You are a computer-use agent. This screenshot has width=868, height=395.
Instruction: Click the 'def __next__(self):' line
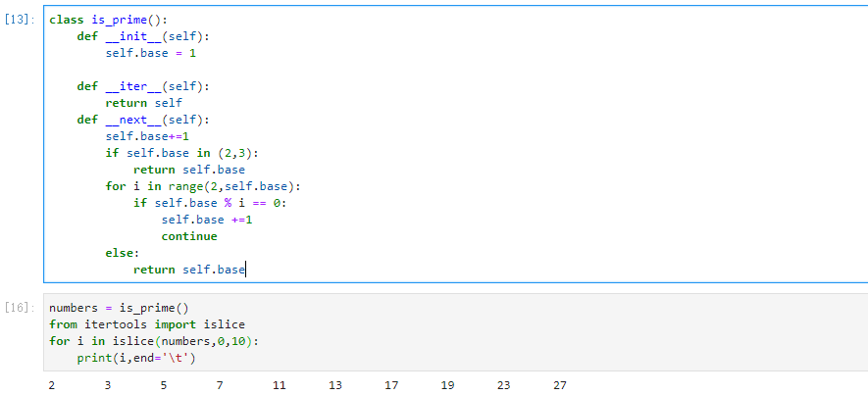pyautogui.click(x=143, y=120)
